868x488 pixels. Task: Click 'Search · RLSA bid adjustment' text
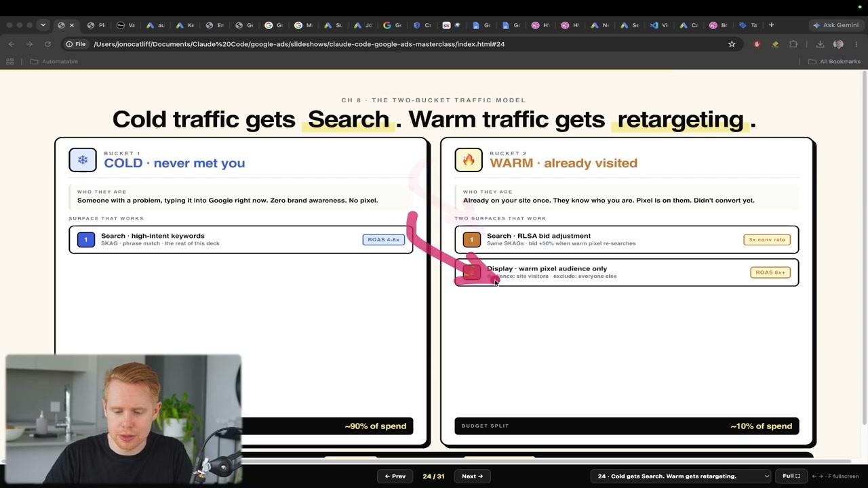point(538,236)
